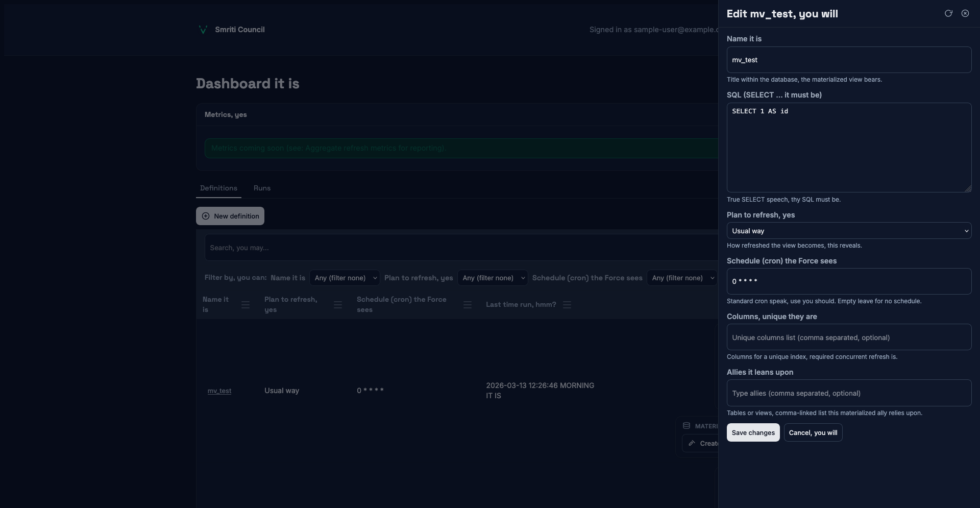Open the Schedule (cron) column menu icon
This screenshot has height=508, width=980.
coord(467,305)
